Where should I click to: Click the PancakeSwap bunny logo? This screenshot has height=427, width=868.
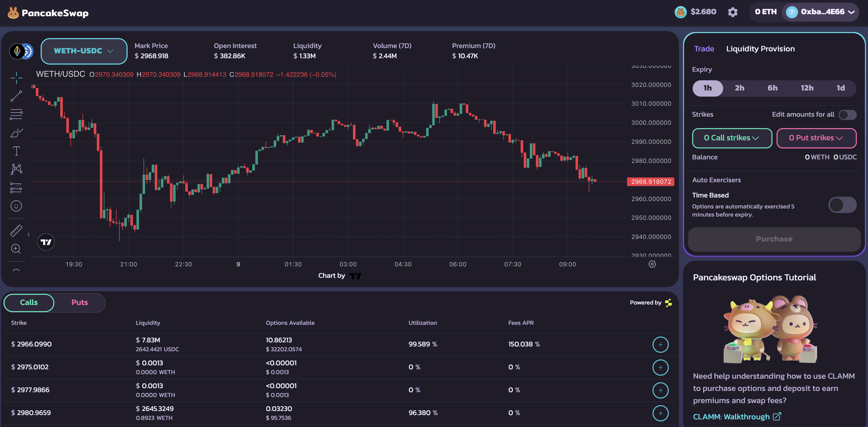tap(13, 13)
